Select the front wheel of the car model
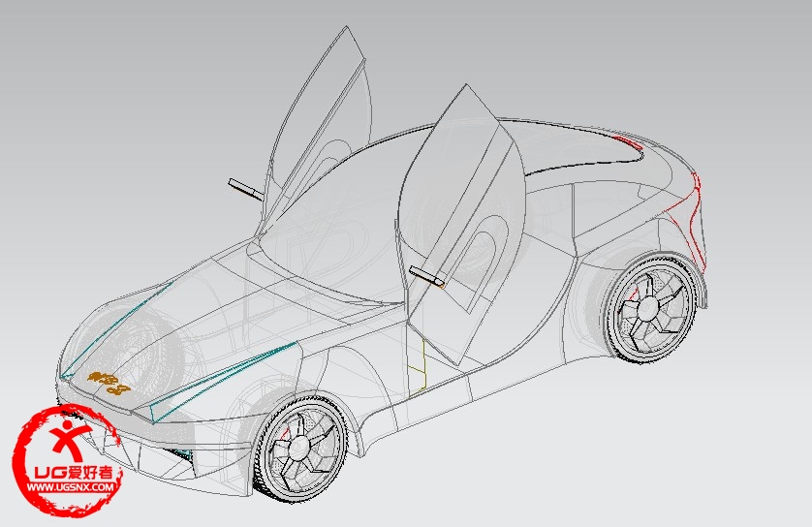 tap(300, 449)
